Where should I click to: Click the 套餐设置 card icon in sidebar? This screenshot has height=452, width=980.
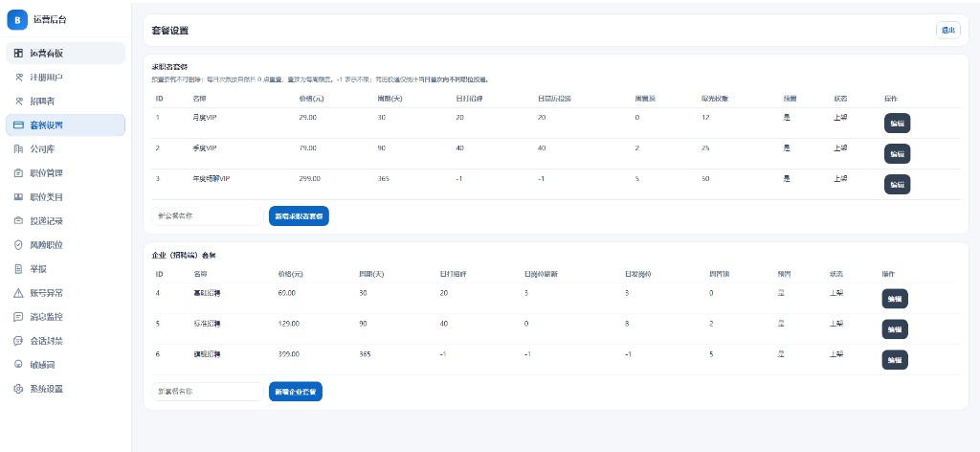pyautogui.click(x=19, y=125)
